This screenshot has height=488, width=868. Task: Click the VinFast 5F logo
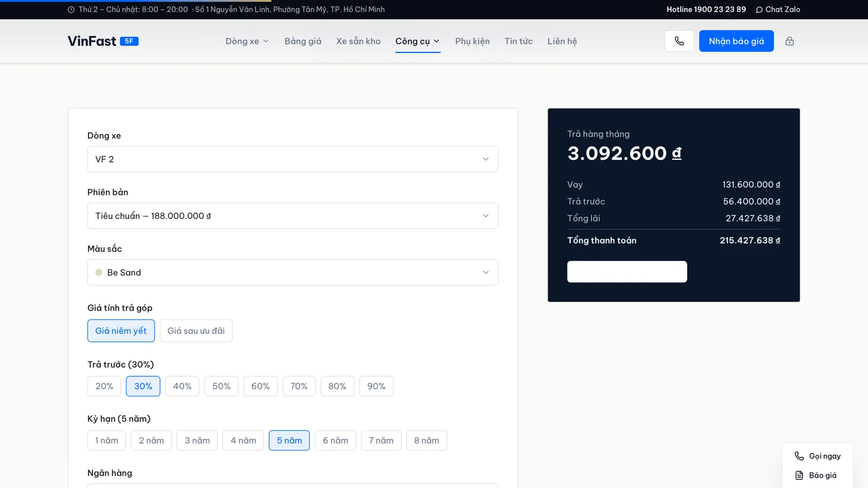click(x=103, y=41)
